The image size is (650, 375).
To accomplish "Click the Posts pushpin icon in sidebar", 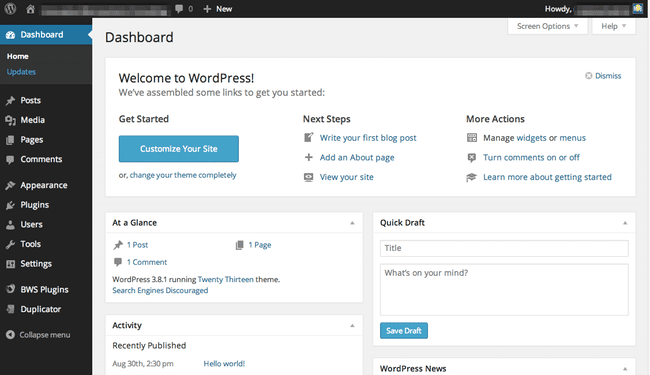I will tap(10, 101).
